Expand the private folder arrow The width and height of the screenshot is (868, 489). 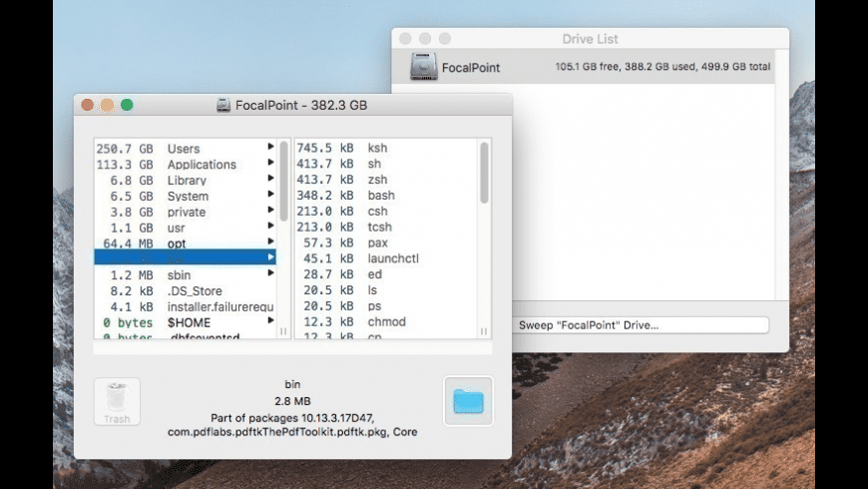(270, 210)
